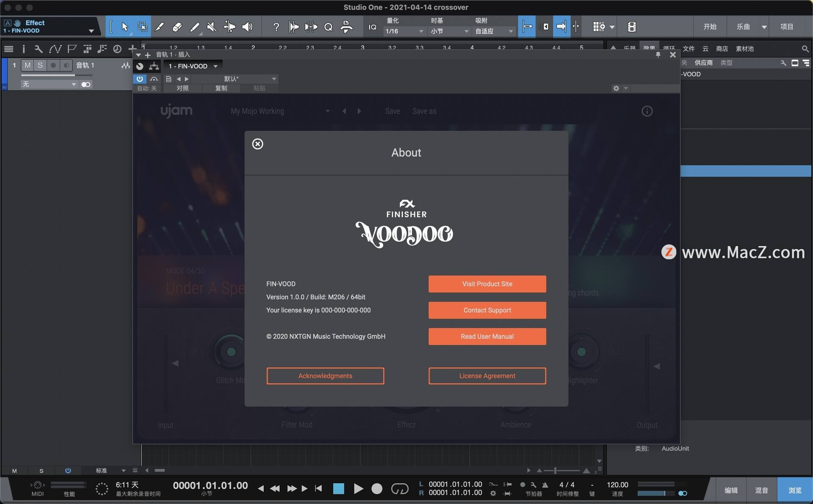The height and width of the screenshot is (504, 813).
Task: Open License Agreement
Action: click(x=487, y=376)
